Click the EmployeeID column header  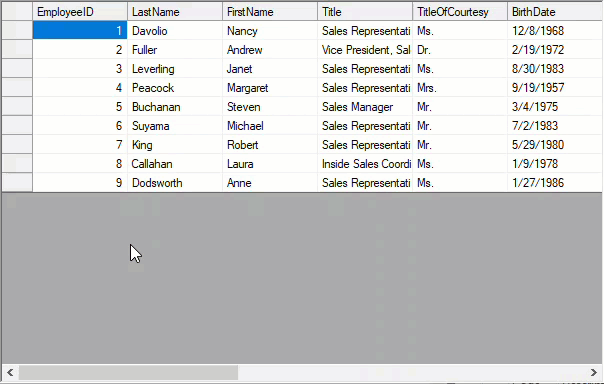click(80, 12)
